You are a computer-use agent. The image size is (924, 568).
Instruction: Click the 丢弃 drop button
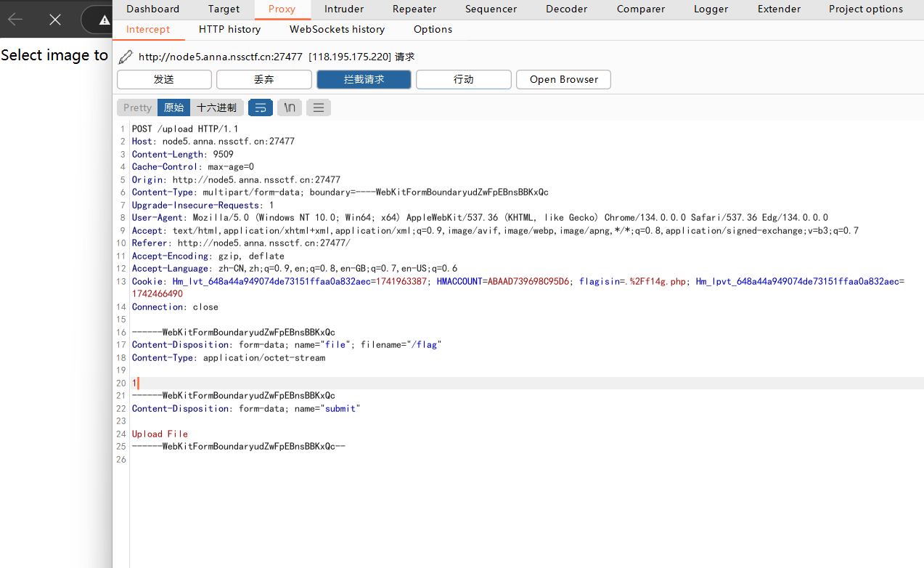[x=263, y=79]
